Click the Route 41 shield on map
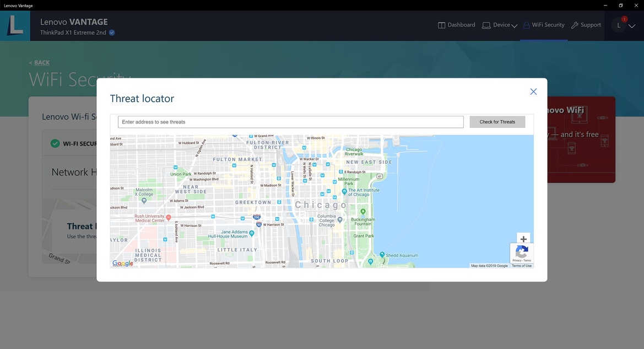 [380, 176]
